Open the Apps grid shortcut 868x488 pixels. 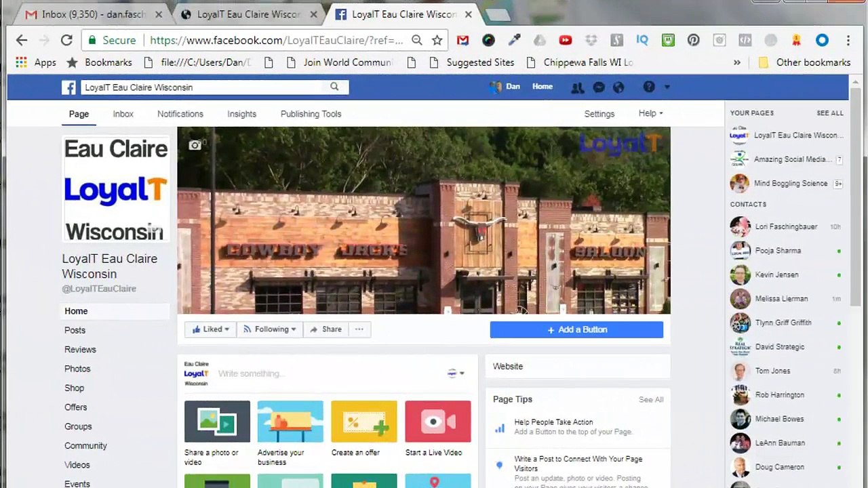pyautogui.click(x=36, y=62)
